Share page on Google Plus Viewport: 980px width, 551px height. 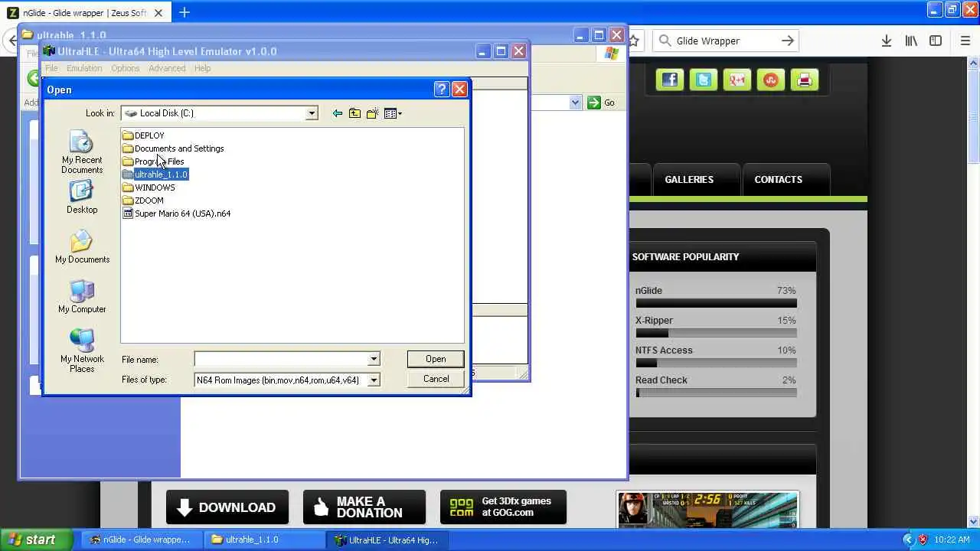coord(737,80)
